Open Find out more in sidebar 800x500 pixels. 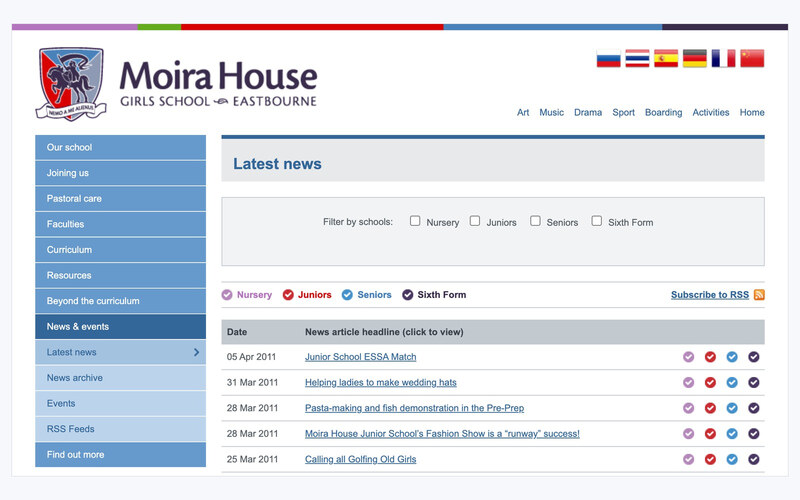click(x=120, y=455)
